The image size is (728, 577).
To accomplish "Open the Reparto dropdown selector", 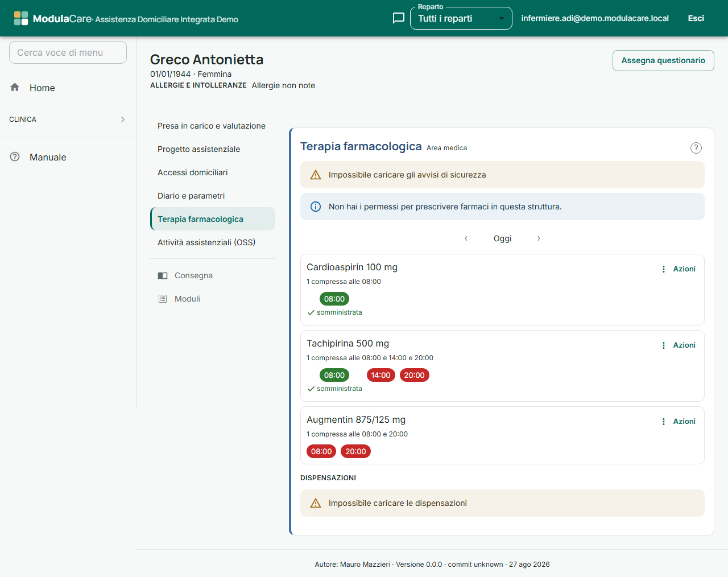I will click(461, 18).
